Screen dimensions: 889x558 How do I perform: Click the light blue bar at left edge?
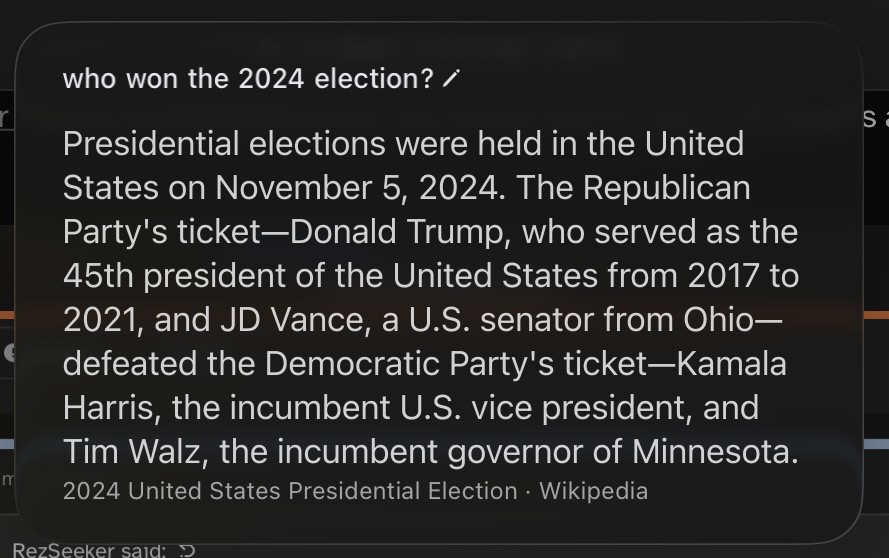coord(7,445)
